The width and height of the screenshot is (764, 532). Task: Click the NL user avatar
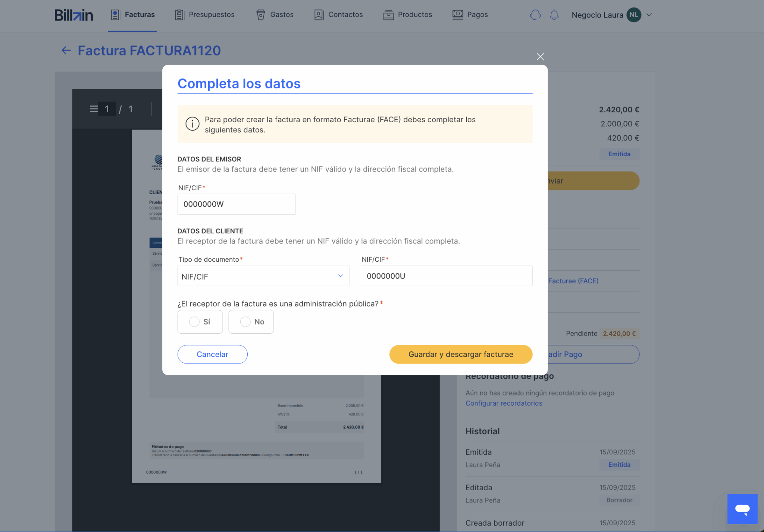[633, 15]
